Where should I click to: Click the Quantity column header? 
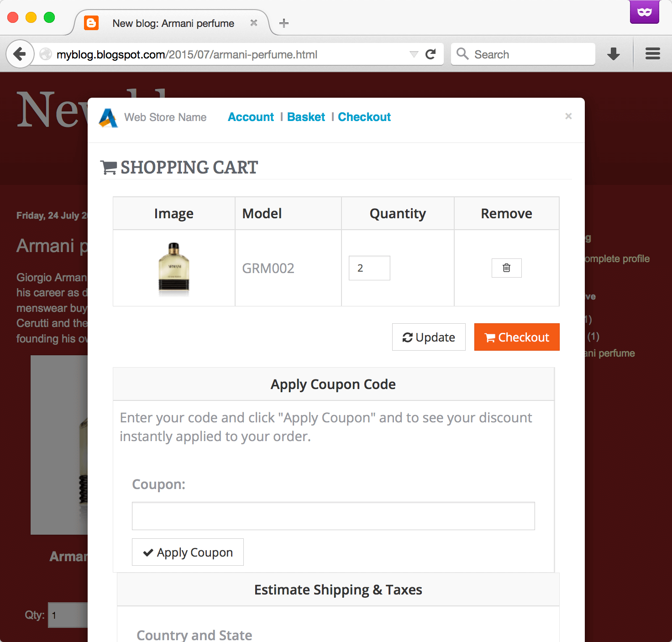point(398,213)
